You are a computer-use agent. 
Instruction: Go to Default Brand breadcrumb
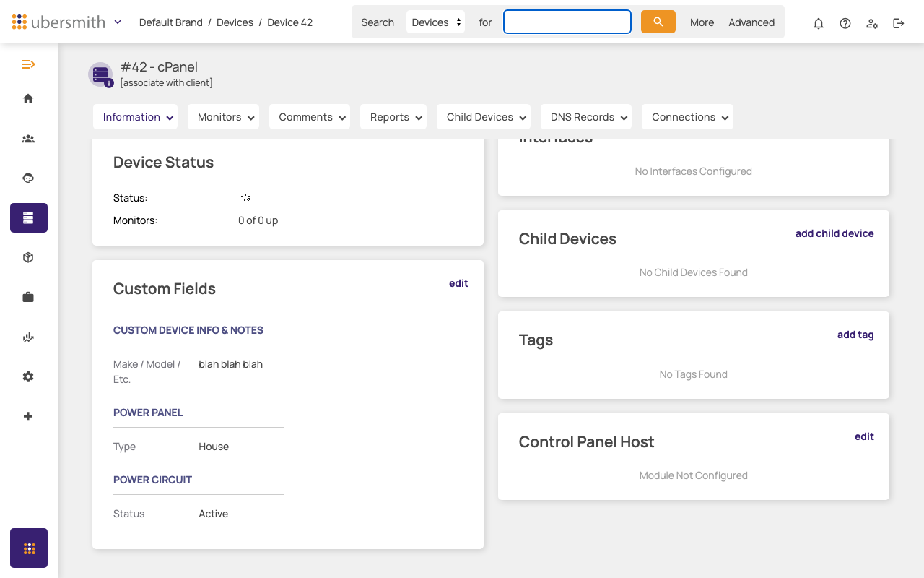coord(171,22)
